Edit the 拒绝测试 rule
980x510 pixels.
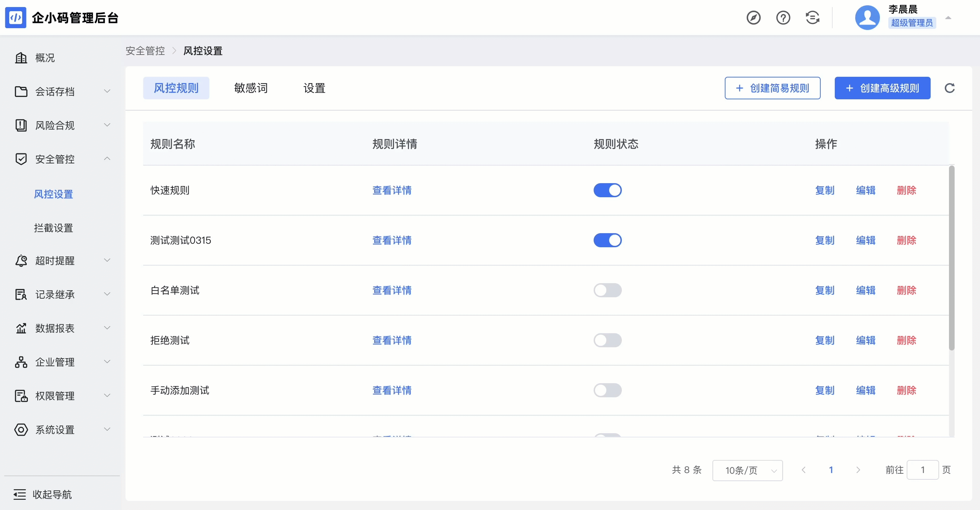(x=865, y=341)
